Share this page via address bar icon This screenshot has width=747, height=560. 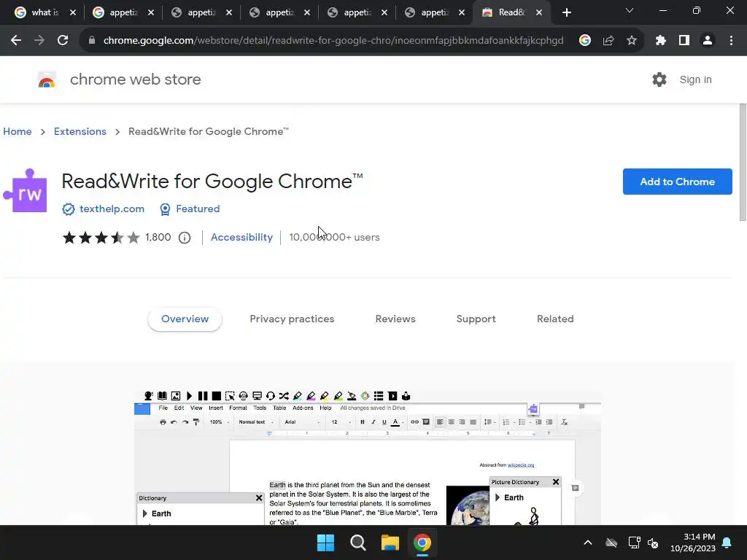point(608,41)
